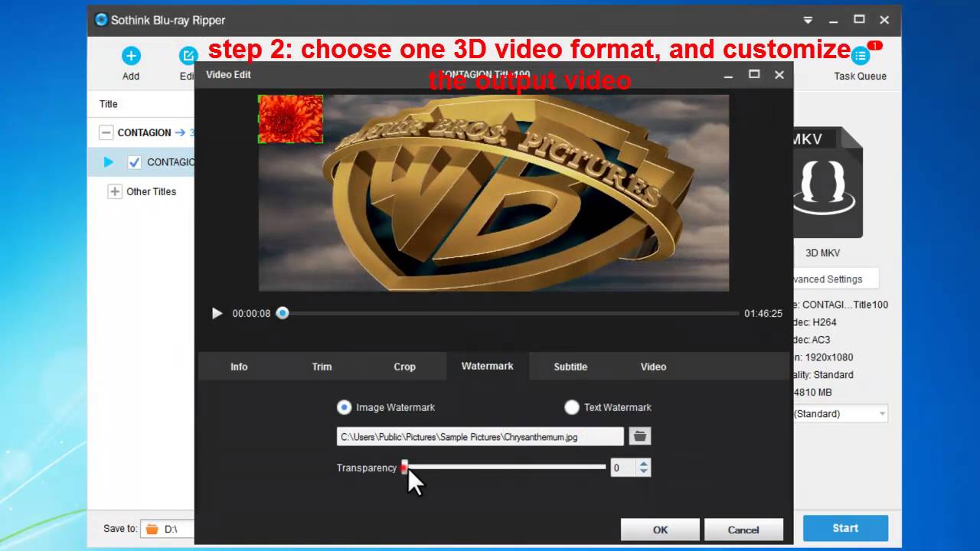The image size is (980, 551).
Task: Click the Cancel button
Action: [x=743, y=530]
